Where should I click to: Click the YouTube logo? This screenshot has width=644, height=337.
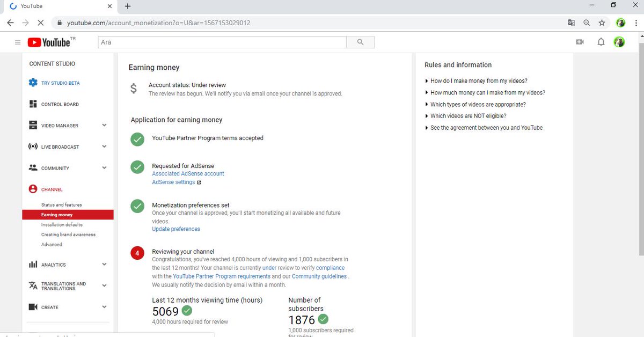49,42
